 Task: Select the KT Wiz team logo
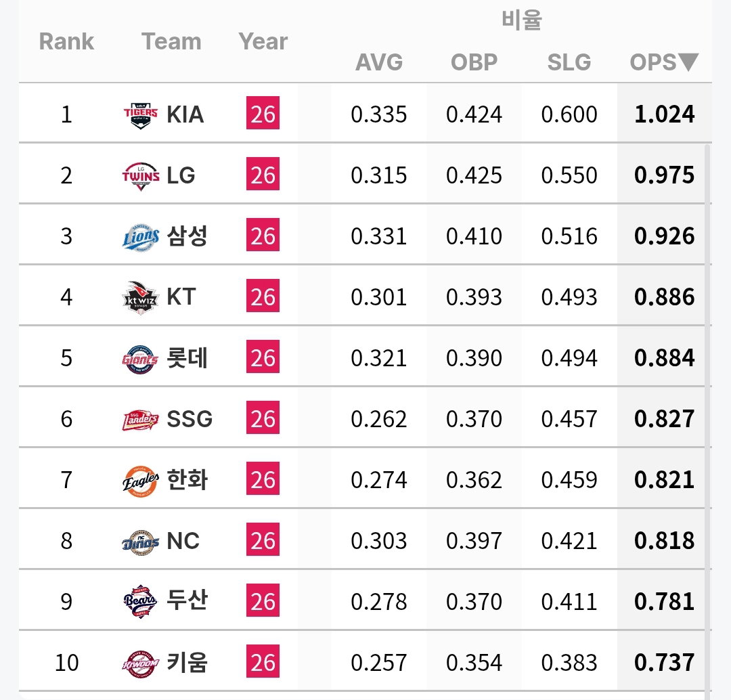tap(140, 298)
